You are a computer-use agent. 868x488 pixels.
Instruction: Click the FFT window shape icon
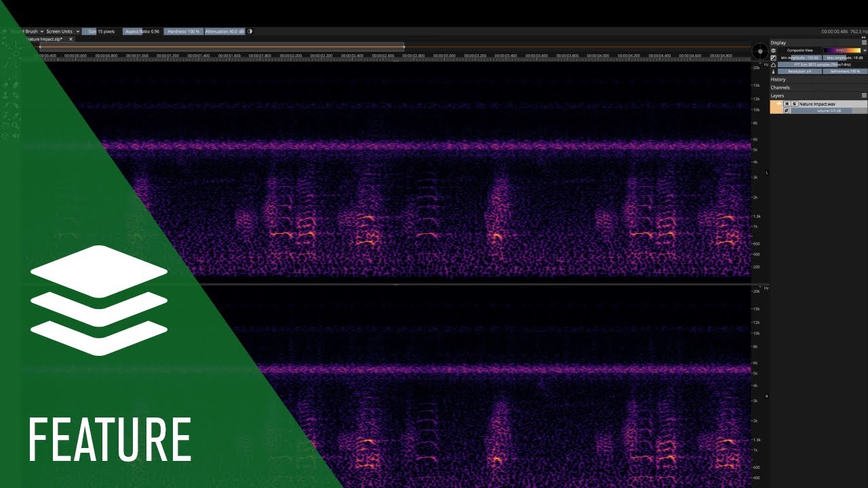coord(773,65)
